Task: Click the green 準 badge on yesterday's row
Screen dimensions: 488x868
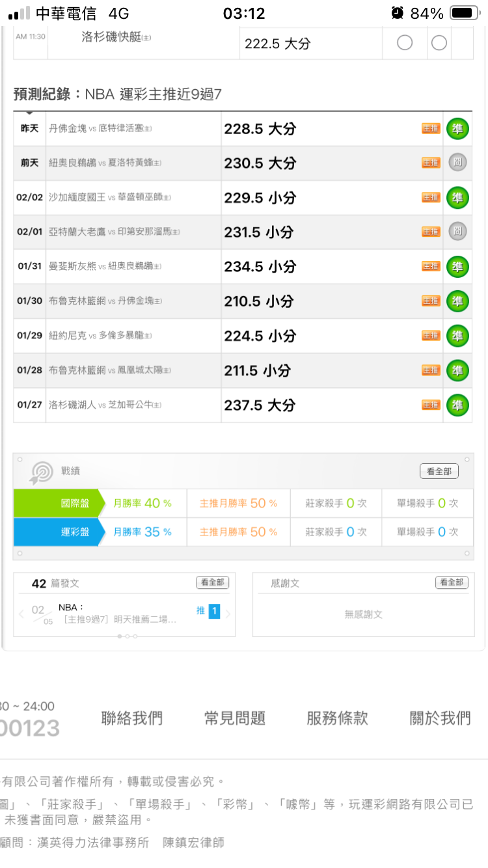Action: pyautogui.click(x=457, y=129)
